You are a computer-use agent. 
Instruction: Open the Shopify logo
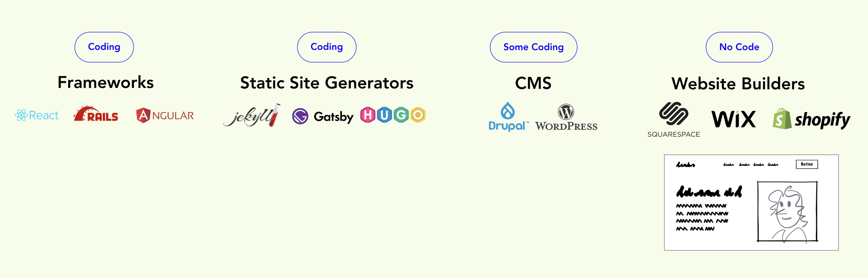click(811, 119)
